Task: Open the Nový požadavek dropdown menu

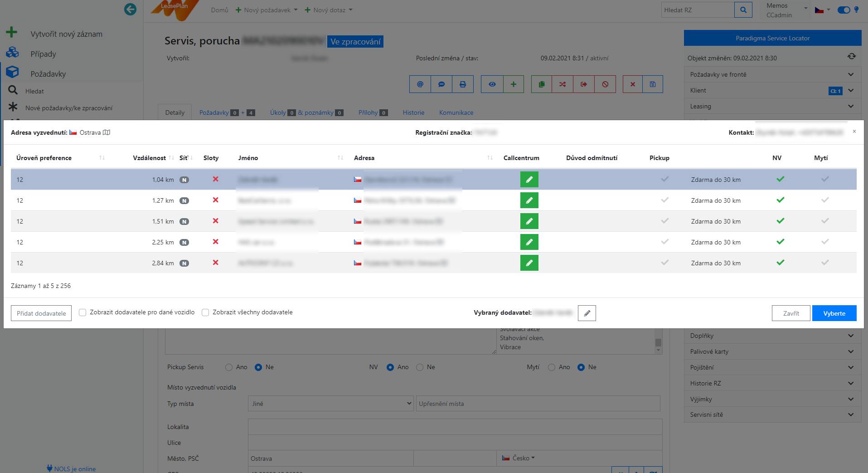Action: (x=267, y=10)
